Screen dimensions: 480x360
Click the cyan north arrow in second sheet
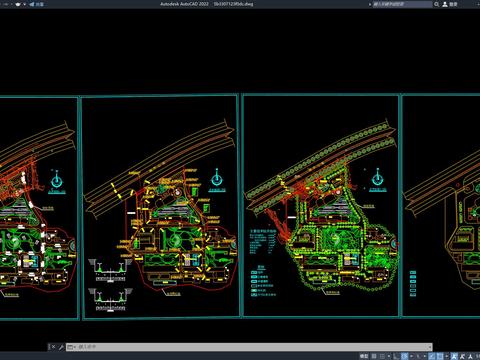pyautogui.click(x=217, y=178)
